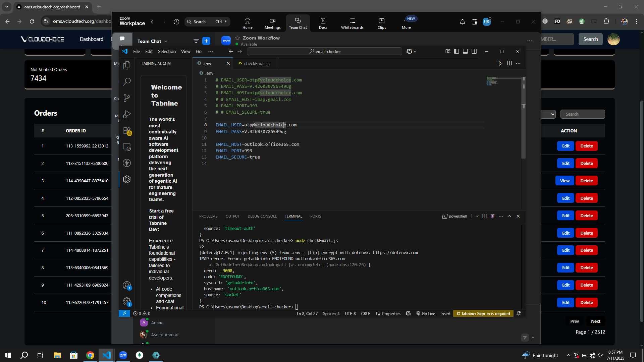Split the terminal panel
644x362 pixels.
(485, 216)
